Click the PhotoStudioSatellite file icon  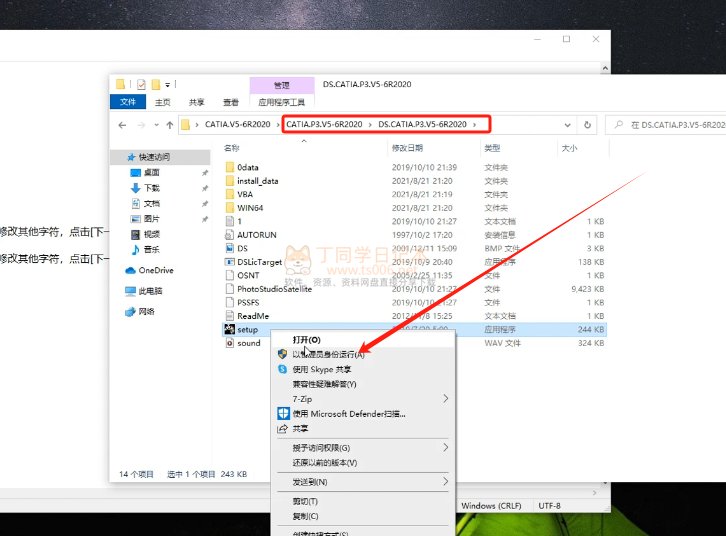pos(230,288)
